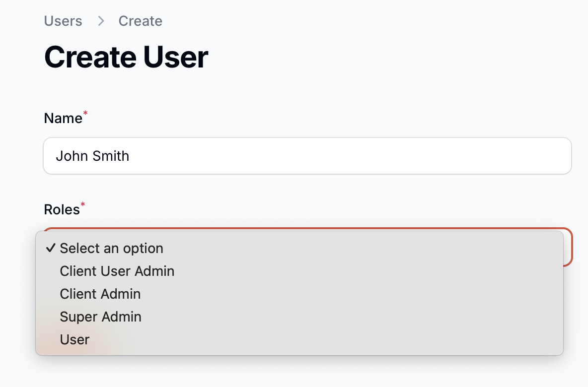Click the Roles field label

point(62,209)
